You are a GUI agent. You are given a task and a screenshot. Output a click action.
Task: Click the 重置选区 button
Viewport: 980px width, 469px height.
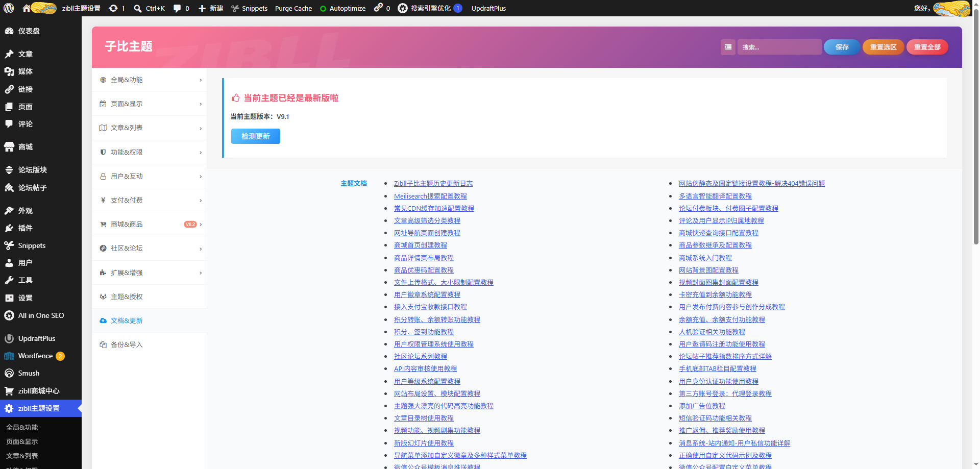coord(883,47)
